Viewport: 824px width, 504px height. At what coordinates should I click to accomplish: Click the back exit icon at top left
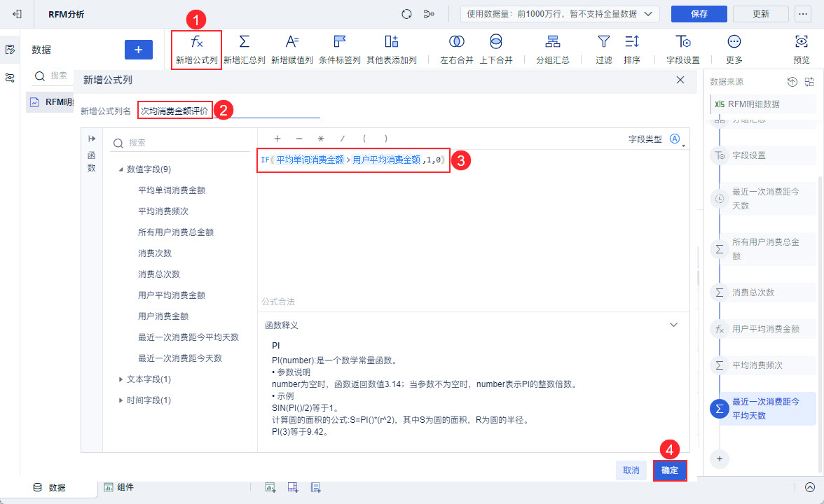17,14
